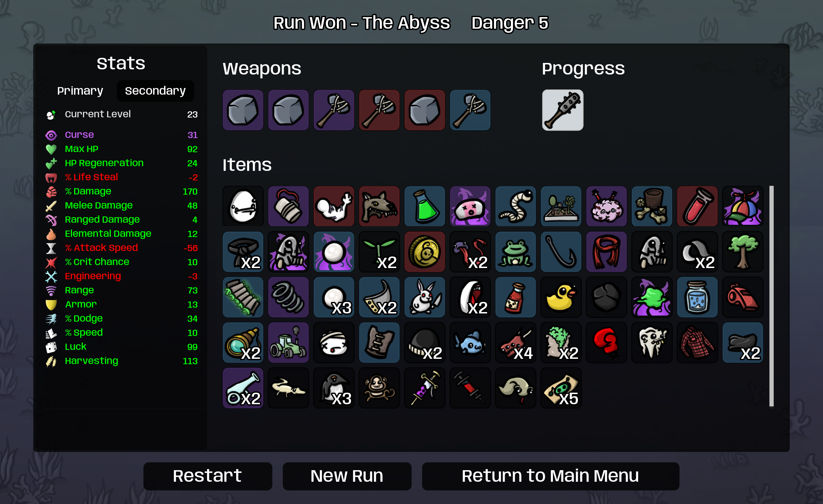Select the white rabbit item
The height and width of the screenshot is (504, 823).
tap(425, 297)
